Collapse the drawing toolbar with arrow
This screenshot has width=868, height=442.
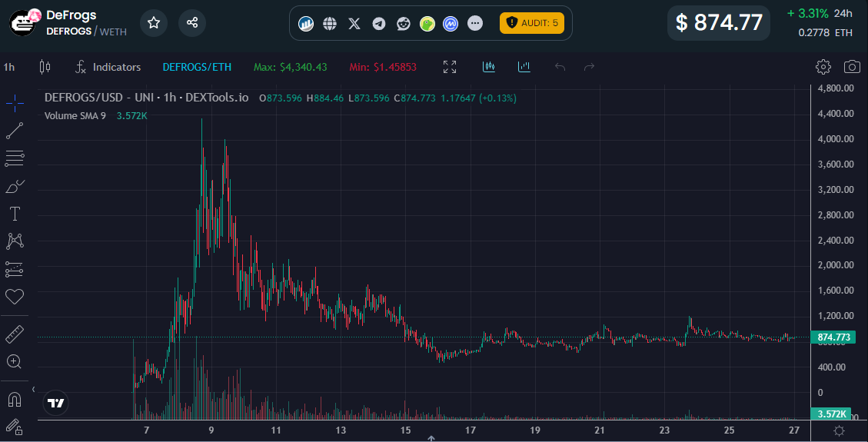coord(33,390)
